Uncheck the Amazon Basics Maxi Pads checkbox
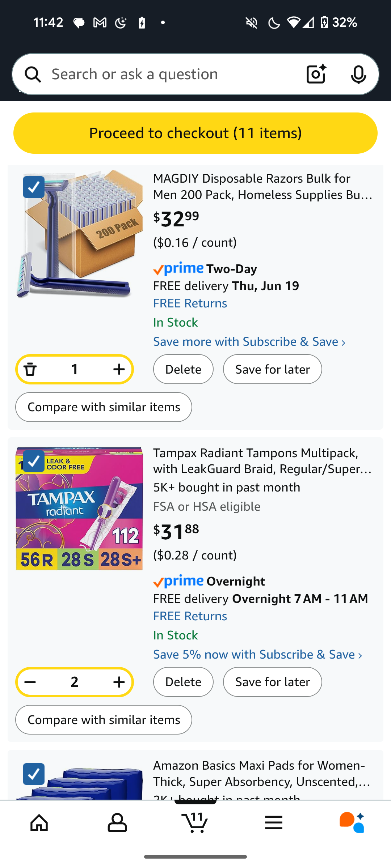The image size is (391, 868). (x=34, y=774)
